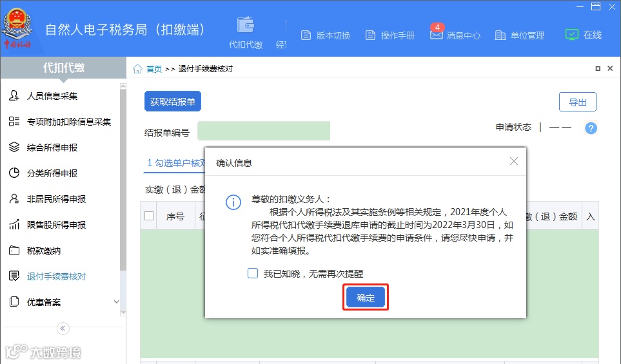Viewport: 621px width, 364px height.
Task: Click the 综合所得申报 layers icon
Action: pyautogui.click(x=14, y=147)
